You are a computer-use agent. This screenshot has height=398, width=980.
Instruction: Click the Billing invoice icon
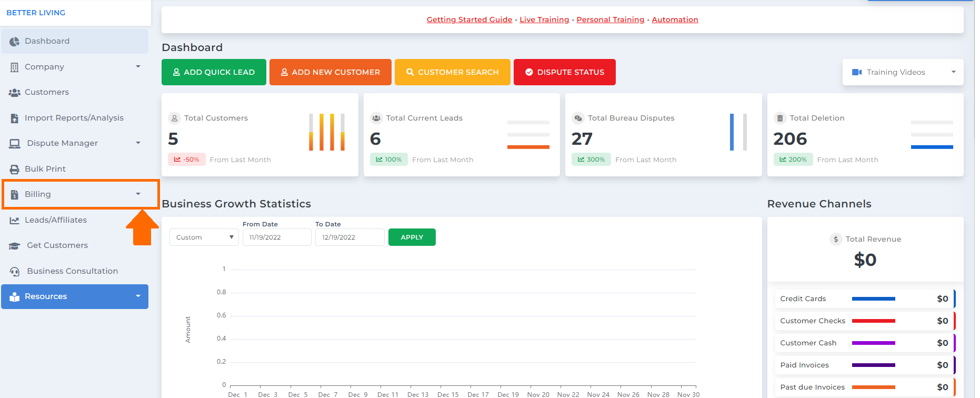click(x=14, y=195)
